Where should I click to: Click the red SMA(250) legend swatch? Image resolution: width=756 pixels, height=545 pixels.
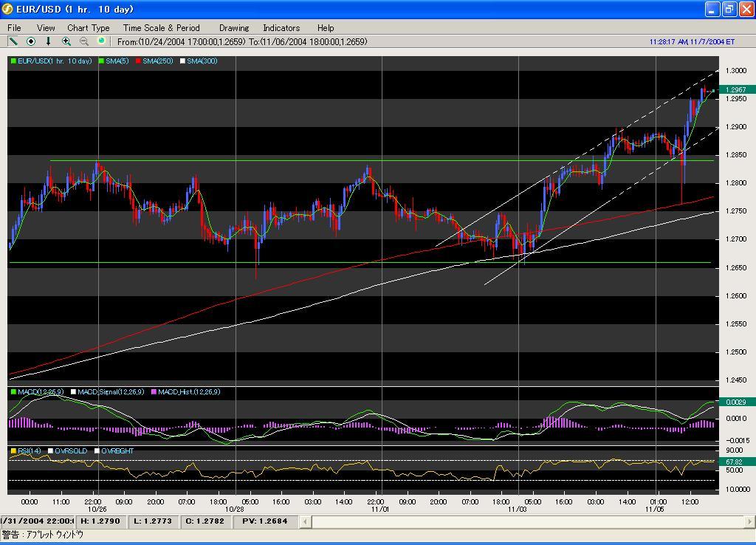click(138, 61)
